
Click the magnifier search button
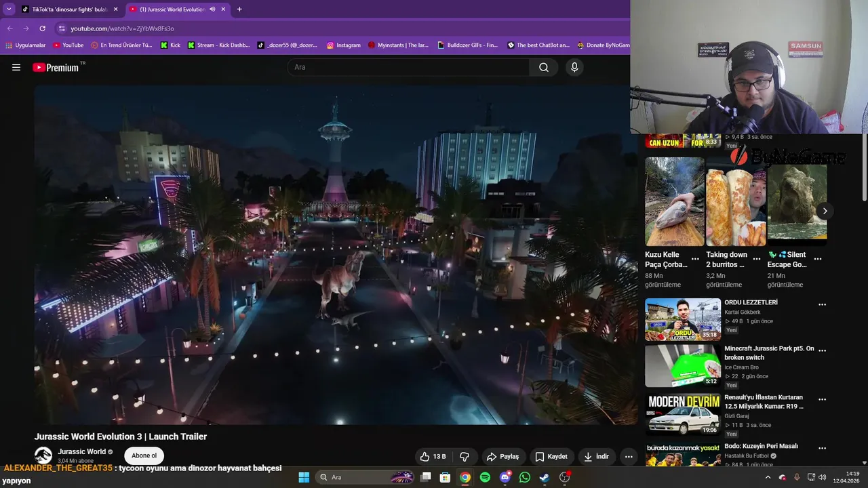click(544, 67)
